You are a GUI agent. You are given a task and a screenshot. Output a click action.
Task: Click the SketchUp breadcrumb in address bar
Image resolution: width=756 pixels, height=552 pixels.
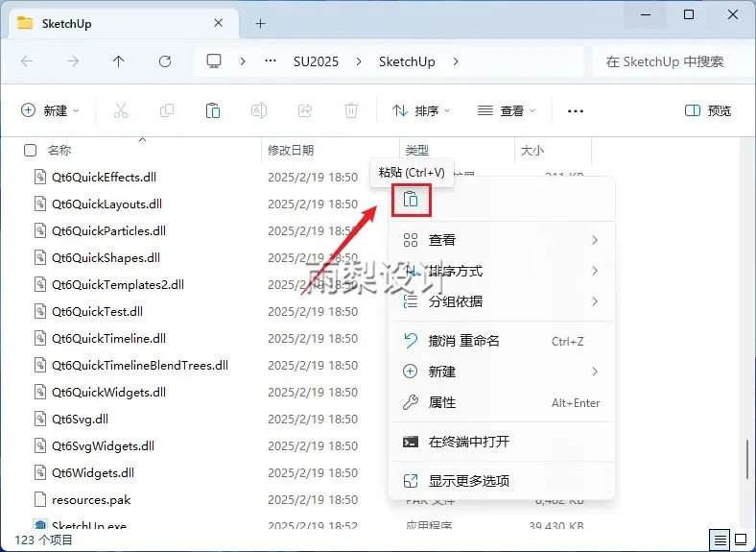pyautogui.click(x=407, y=61)
